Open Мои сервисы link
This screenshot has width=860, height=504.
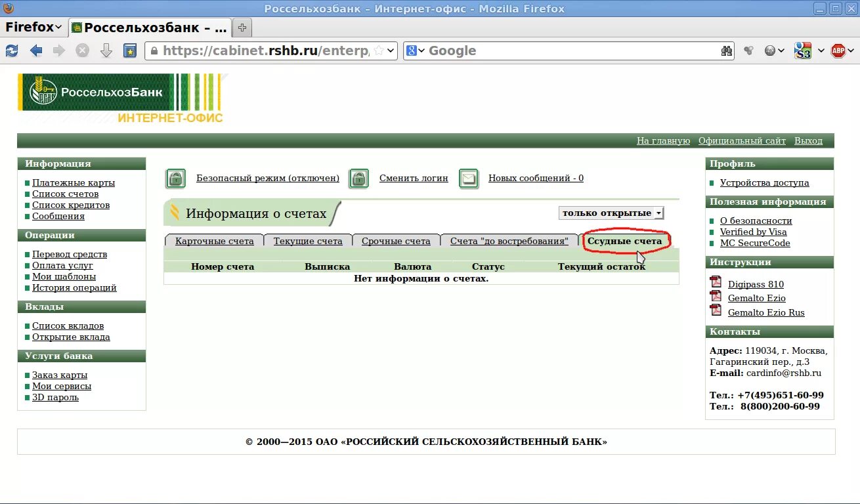point(61,386)
